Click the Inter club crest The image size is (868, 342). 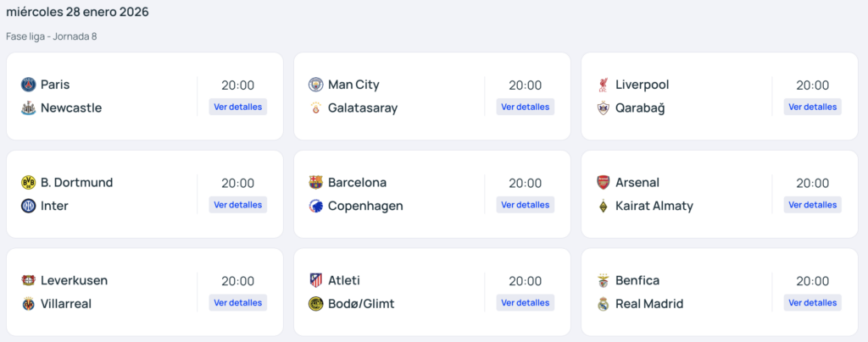coord(29,206)
